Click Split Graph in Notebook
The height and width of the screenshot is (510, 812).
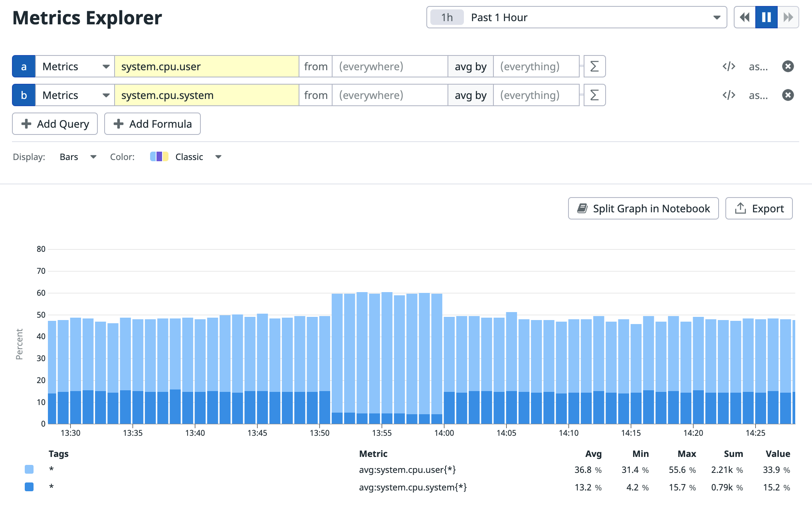[x=643, y=208]
